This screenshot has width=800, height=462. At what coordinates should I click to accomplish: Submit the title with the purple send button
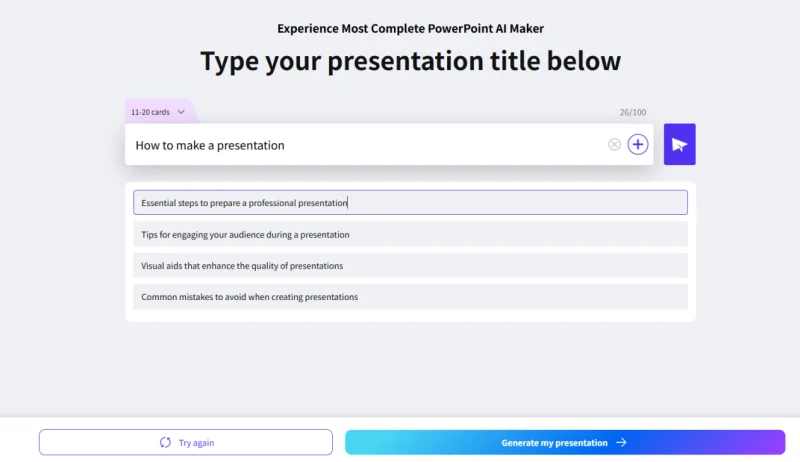tap(680, 144)
